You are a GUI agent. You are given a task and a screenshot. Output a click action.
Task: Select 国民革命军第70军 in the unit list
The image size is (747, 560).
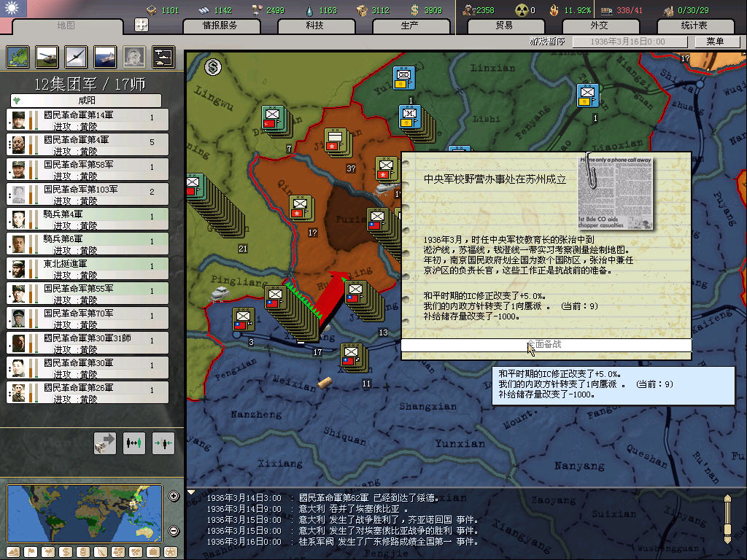(88, 318)
